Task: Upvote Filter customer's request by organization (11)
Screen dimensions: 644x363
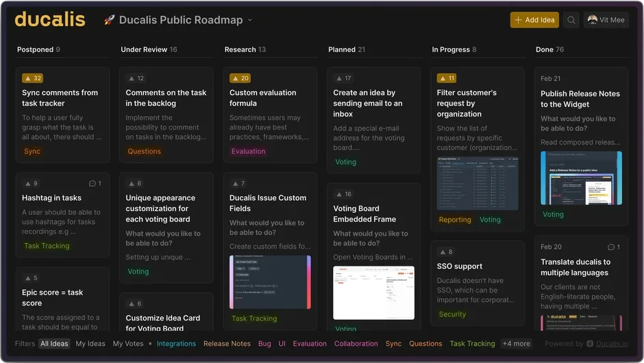Action: pos(447,78)
